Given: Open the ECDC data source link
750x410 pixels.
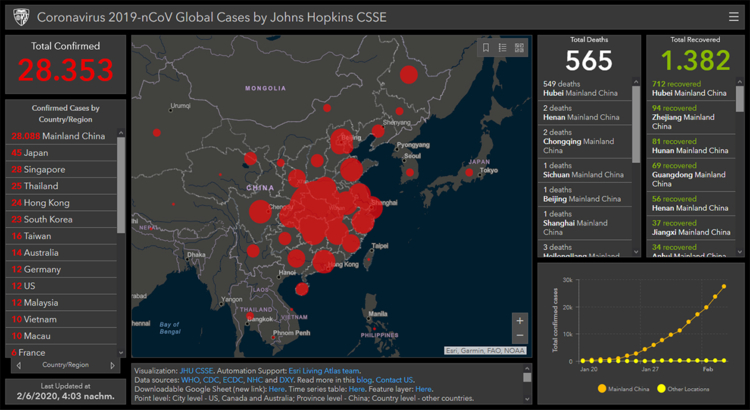Looking at the screenshot, I should pyautogui.click(x=232, y=380).
